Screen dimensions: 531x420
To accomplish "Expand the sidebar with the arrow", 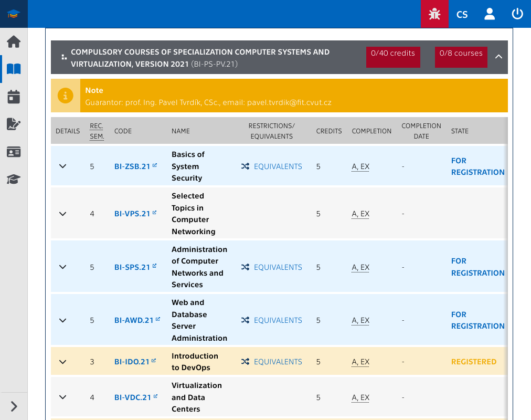I will pyautogui.click(x=14, y=406).
